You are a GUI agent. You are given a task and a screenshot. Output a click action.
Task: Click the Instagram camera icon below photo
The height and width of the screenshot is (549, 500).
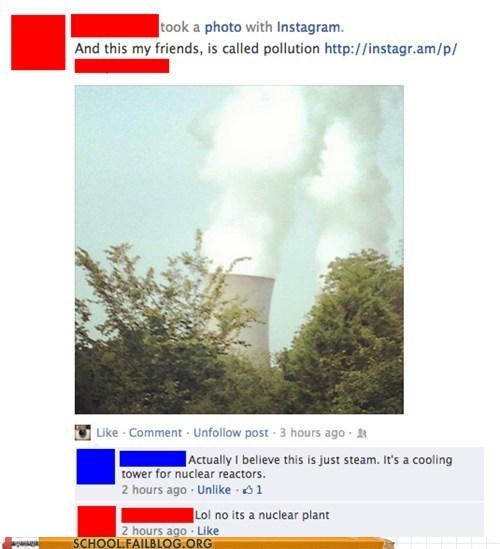point(83,432)
